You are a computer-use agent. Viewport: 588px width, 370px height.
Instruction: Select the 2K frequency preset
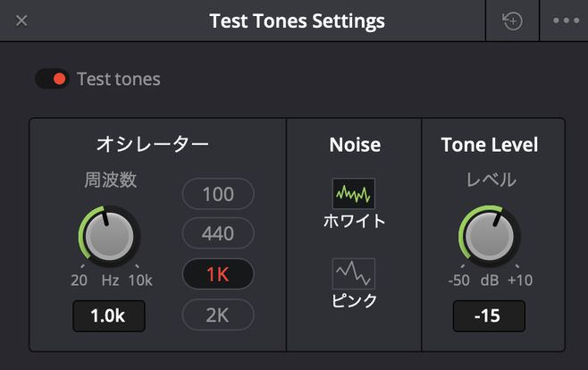(x=218, y=315)
